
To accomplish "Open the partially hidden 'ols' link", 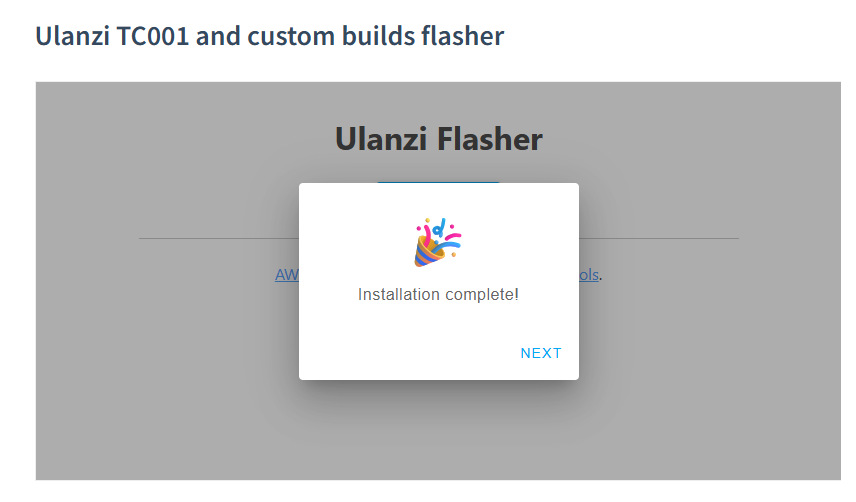I will pos(589,274).
